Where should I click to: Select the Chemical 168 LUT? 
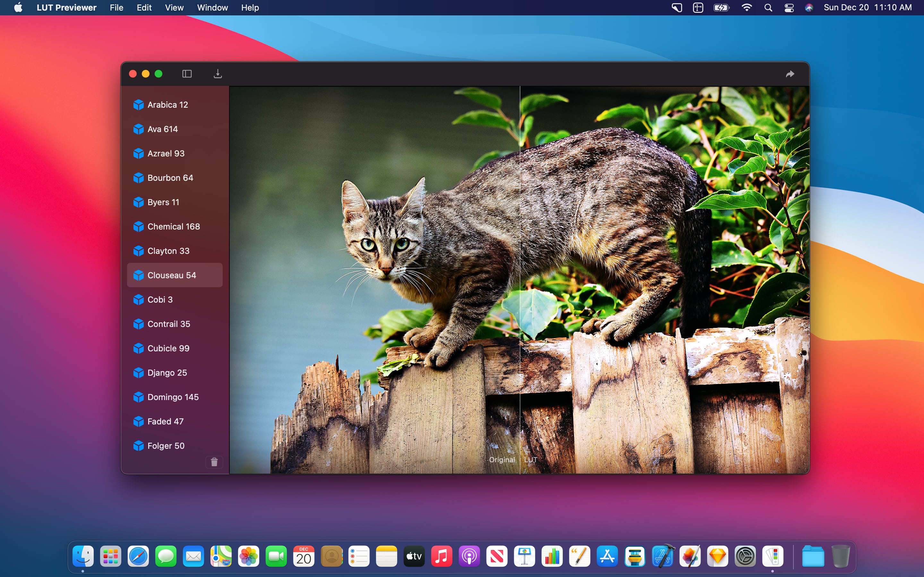pos(173,226)
